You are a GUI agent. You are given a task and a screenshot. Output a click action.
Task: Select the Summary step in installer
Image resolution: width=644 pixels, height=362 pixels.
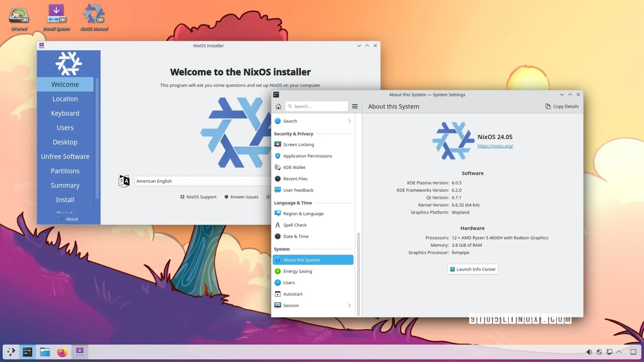(x=65, y=185)
